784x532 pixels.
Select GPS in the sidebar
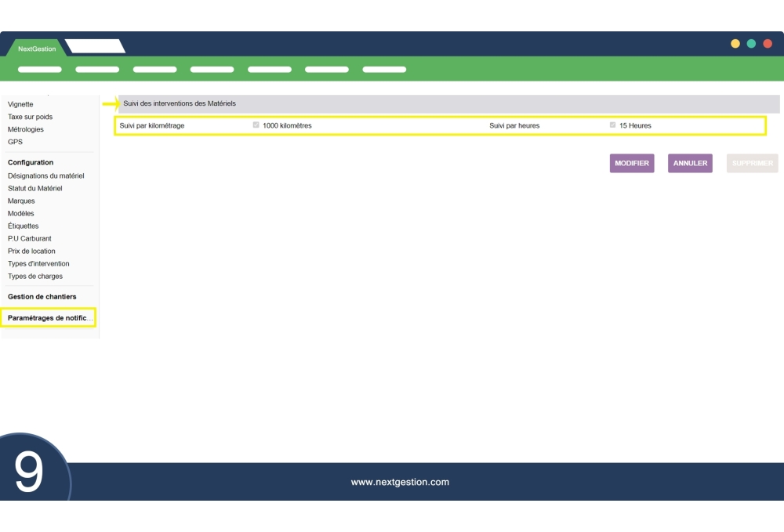(x=15, y=142)
